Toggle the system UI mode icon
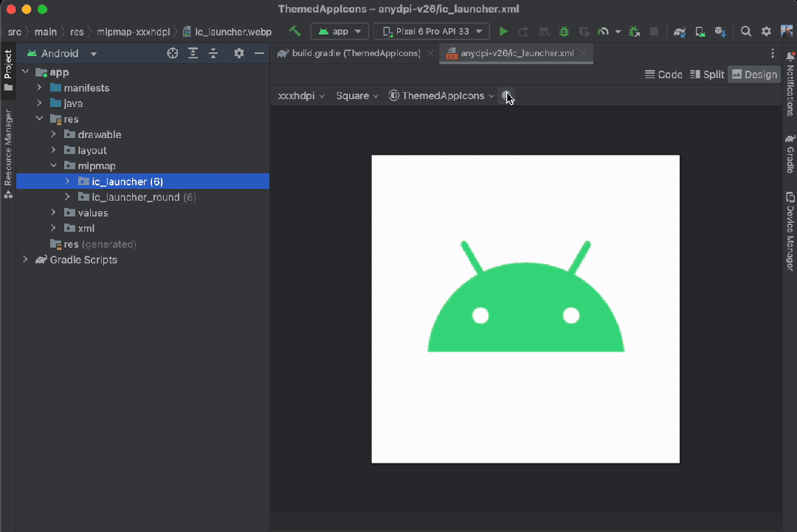This screenshot has height=532, width=797. click(506, 95)
